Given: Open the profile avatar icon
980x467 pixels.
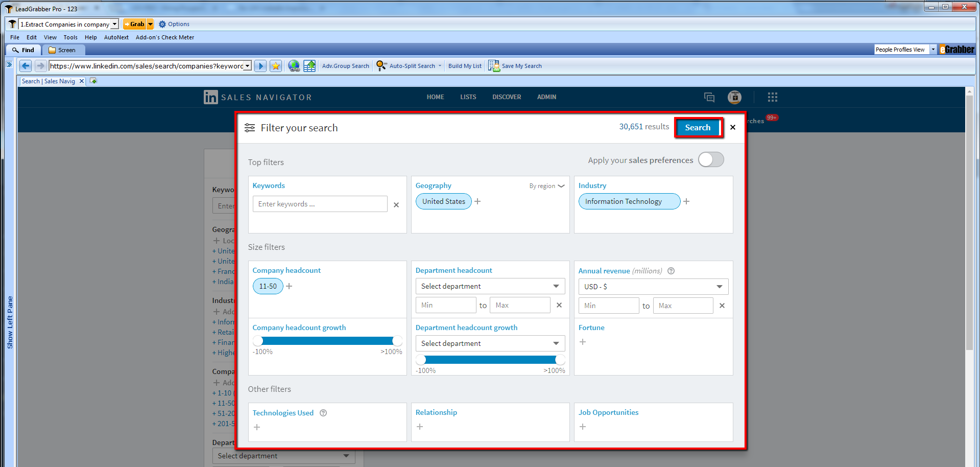Looking at the screenshot, I should (x=734, y=97).
